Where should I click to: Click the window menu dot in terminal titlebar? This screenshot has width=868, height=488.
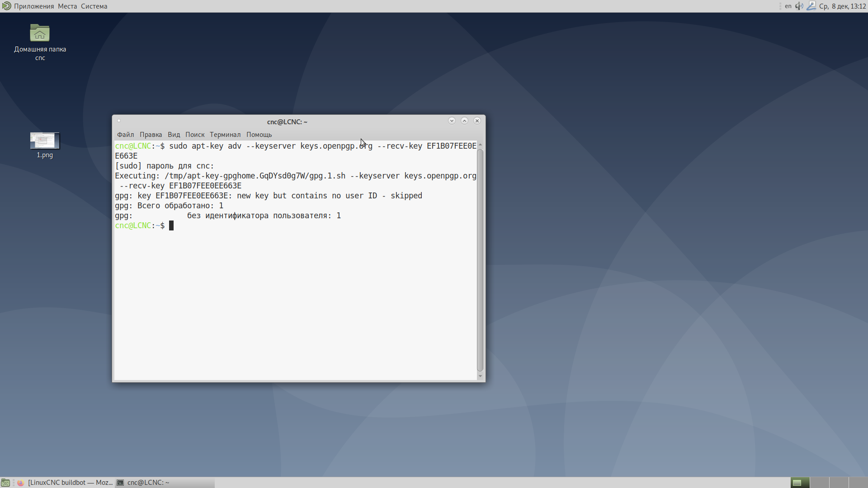coord(119,121)
